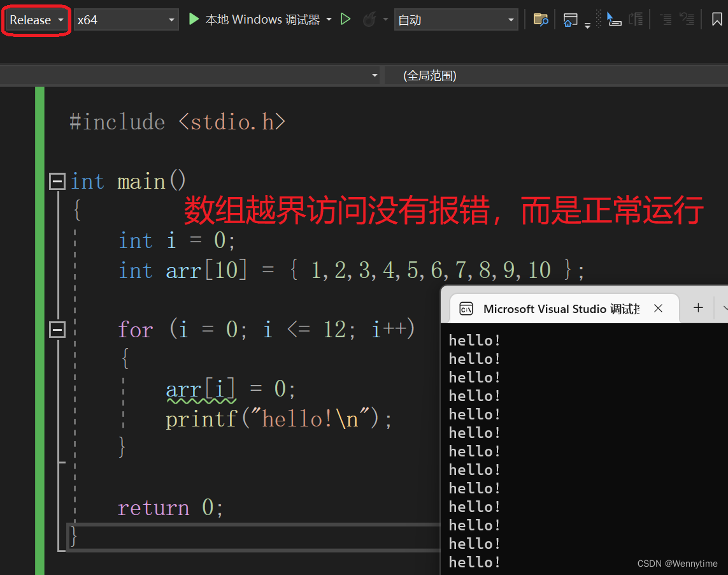Expand the Hot Reload options arrow
Viewport: 728px width, 575px height.
pos(385,20)
